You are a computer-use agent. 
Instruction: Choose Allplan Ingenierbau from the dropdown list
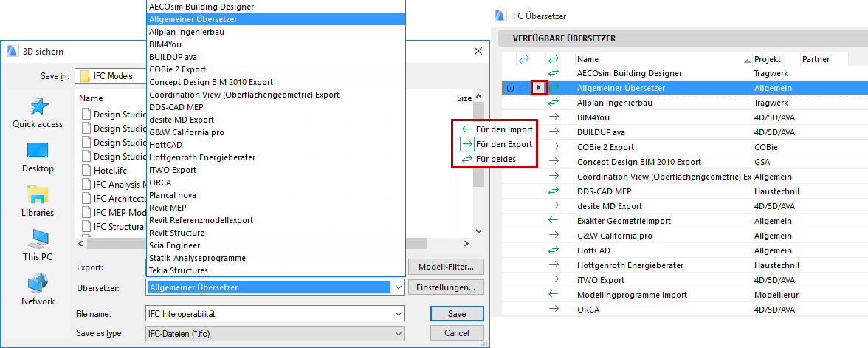point(276,32)
